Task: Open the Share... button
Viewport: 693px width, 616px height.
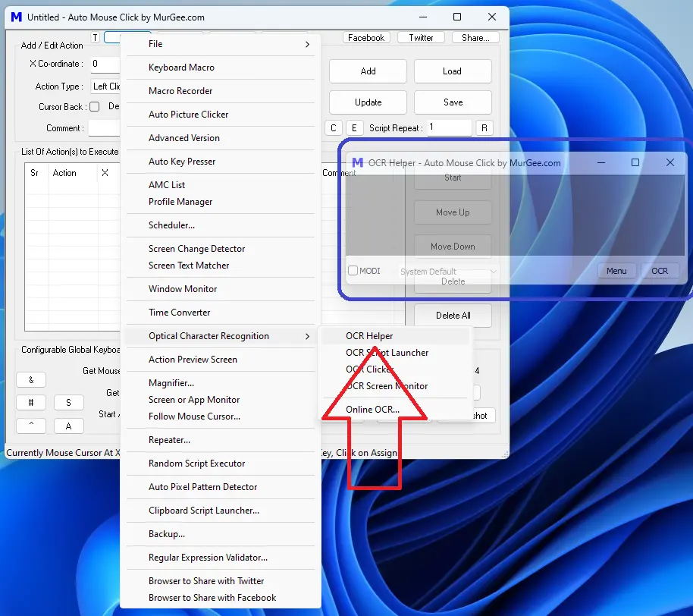Action: (x=475, y=38)
